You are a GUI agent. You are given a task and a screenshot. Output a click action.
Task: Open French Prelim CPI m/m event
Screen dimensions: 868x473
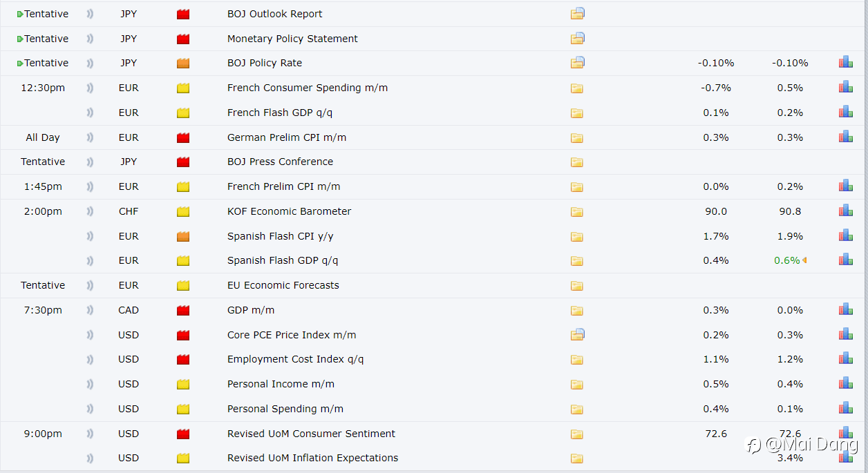tap(283, 186)
